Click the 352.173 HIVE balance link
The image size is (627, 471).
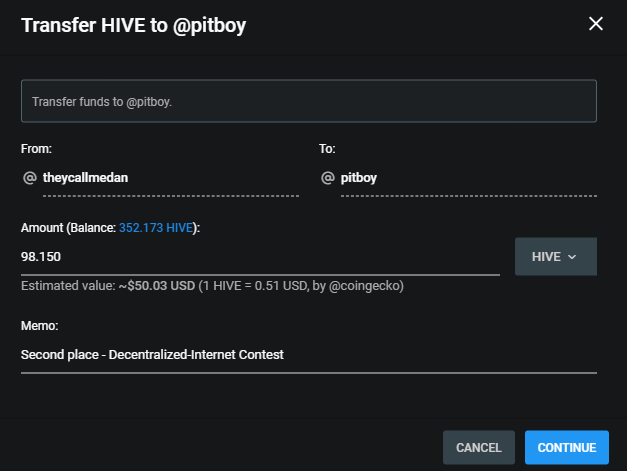156,228
